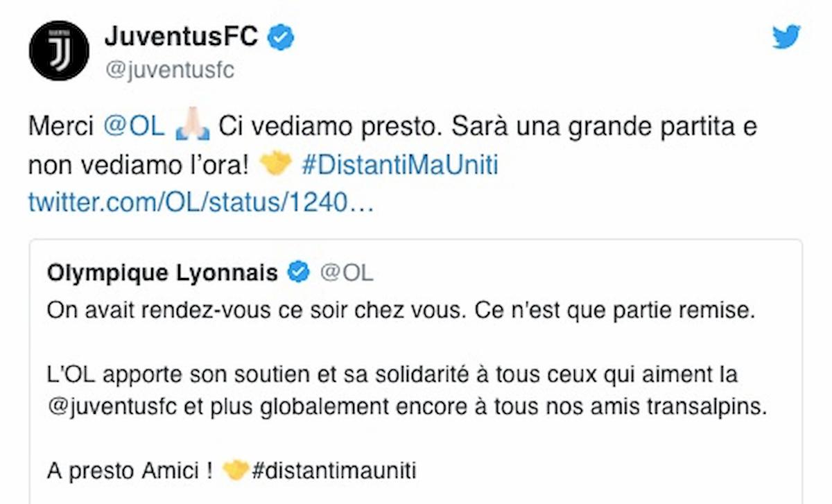
Task: Click the #DistantiMaUniti hashtag
Action: tap(401, 165)
